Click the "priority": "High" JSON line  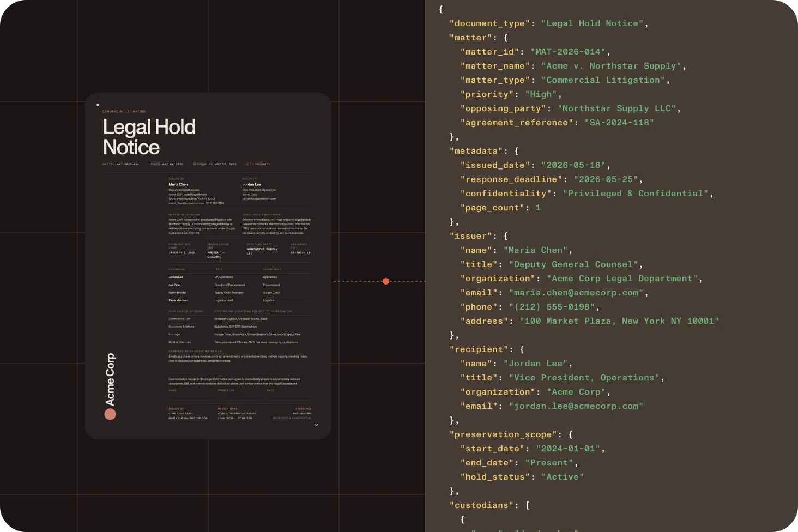click(511, 94)
